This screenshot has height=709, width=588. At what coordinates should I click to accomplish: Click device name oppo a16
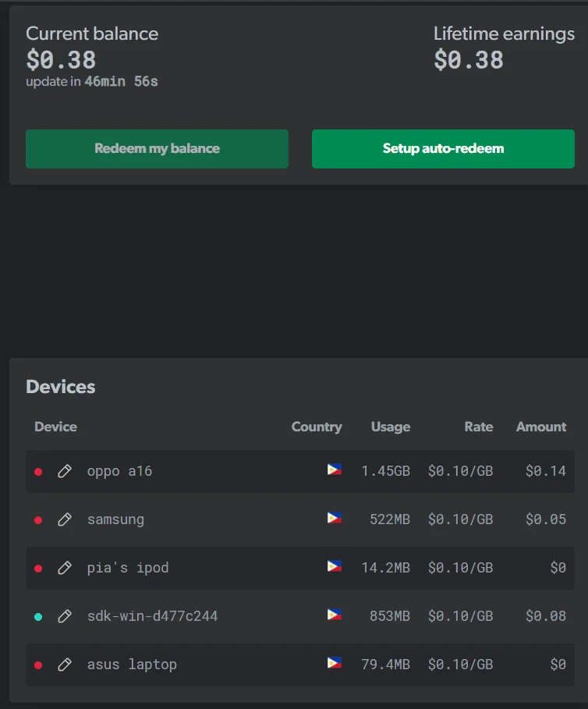point(119,471)
